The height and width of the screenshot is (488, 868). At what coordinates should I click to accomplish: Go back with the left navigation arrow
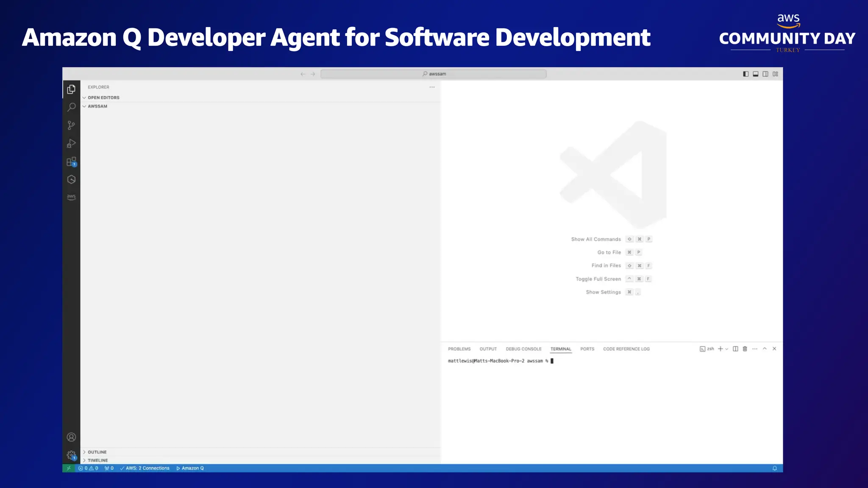303,74
